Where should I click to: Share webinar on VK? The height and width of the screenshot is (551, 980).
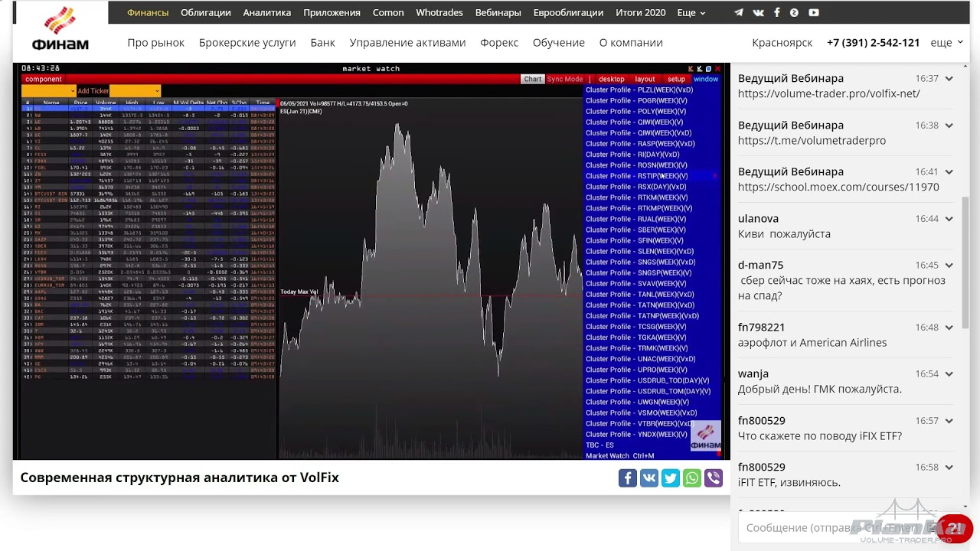649,478
